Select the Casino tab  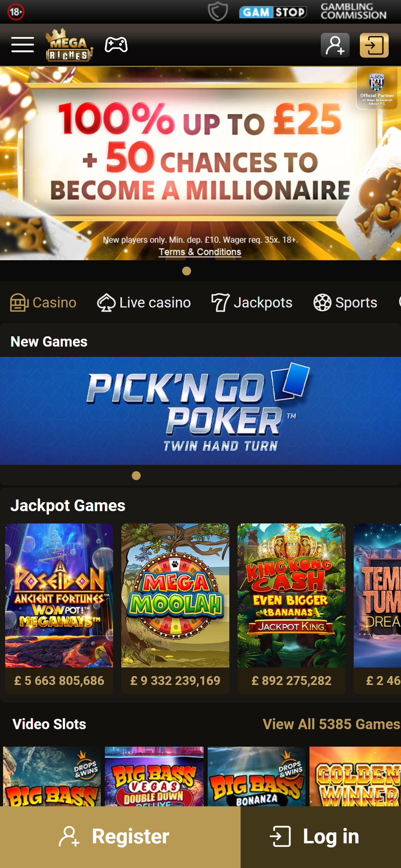click(x=43, y=302)
